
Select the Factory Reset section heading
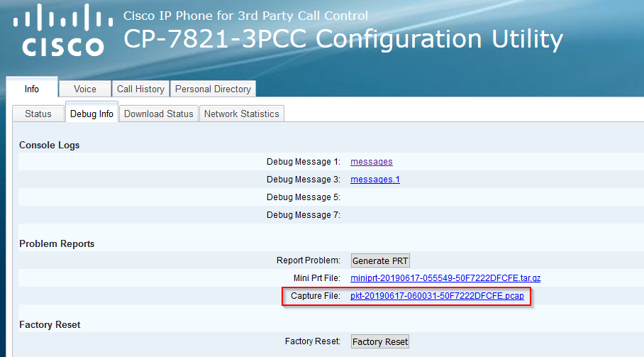tap(50, 324)
